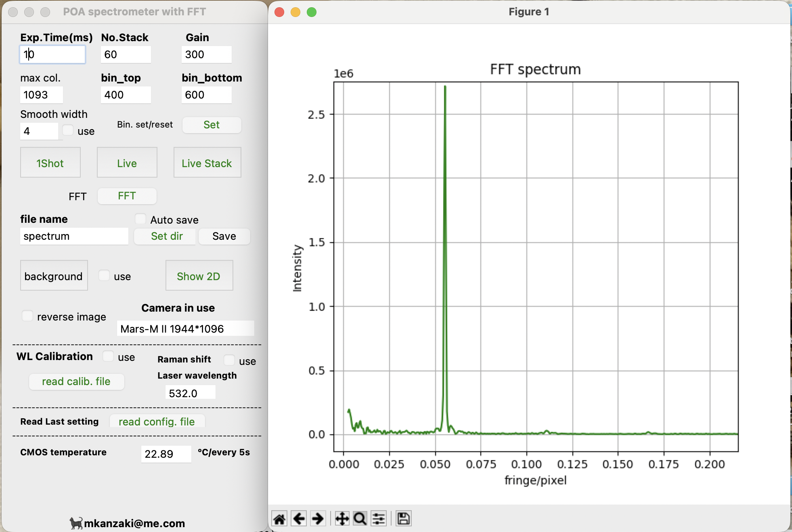Enable the WL Calibration use checkbox

(x=108, y=356)
